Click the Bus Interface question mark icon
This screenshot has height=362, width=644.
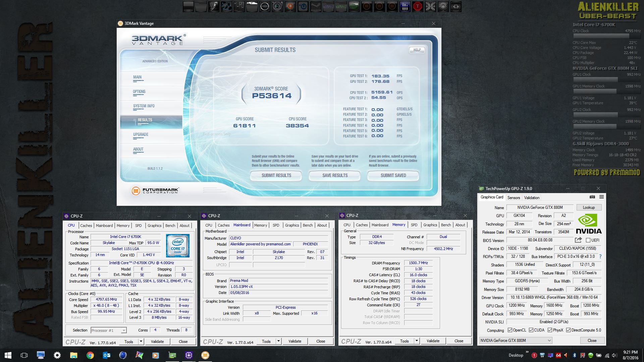coord(600,256)
